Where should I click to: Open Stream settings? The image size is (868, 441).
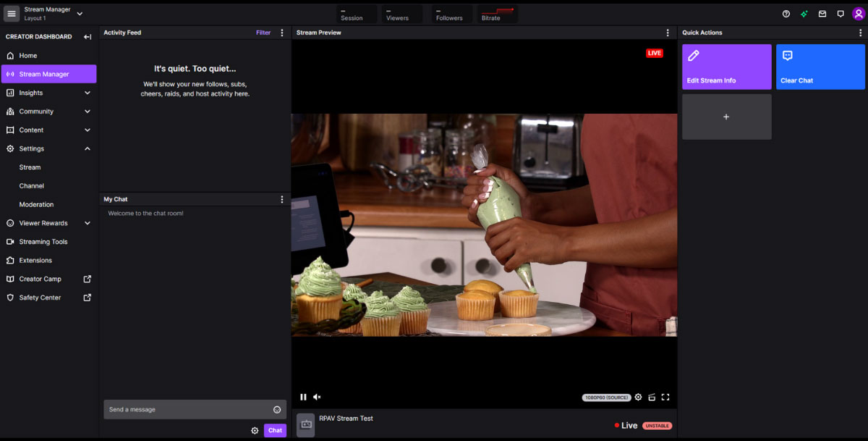pyautogui.click(x=30, y=167)
